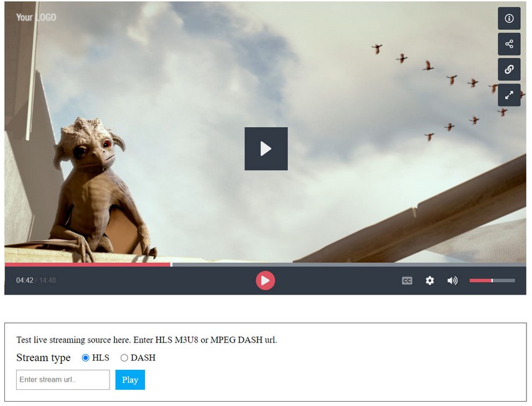
Task: Click the 14:48 total duration text
Action: point(47,280)
